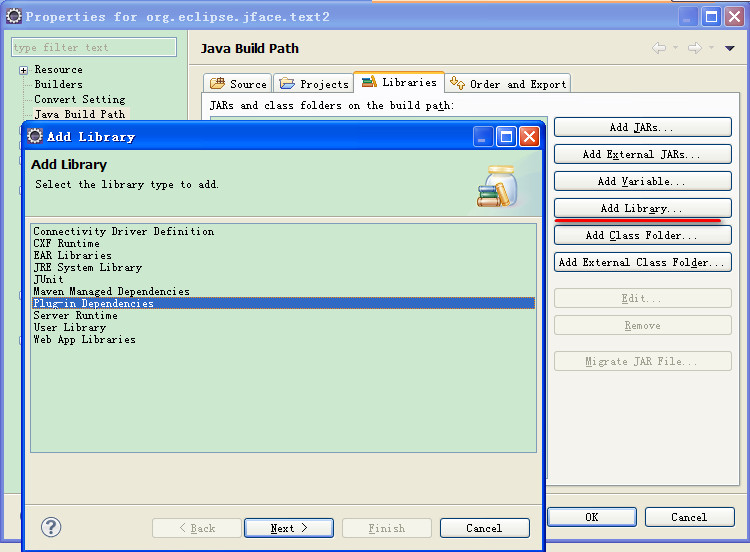Maximize the Properties window
Viewport: 750px width, 552px height.
tap(712, 17)
